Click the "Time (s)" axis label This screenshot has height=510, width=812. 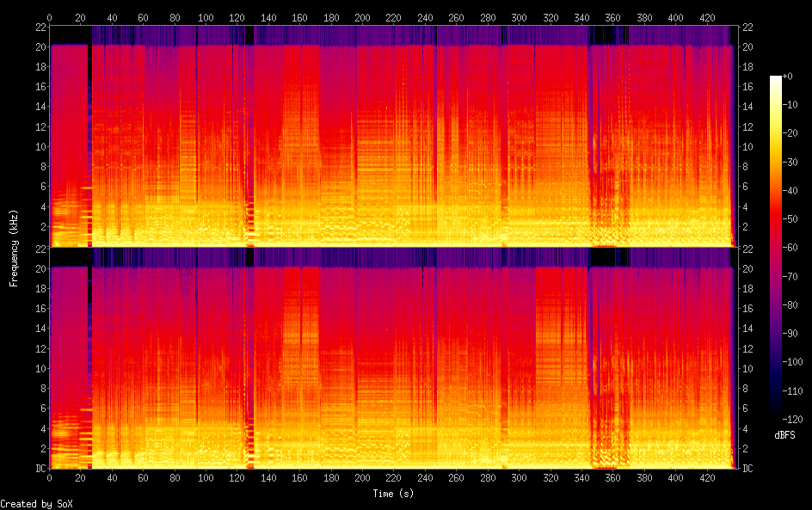[394, 494]
